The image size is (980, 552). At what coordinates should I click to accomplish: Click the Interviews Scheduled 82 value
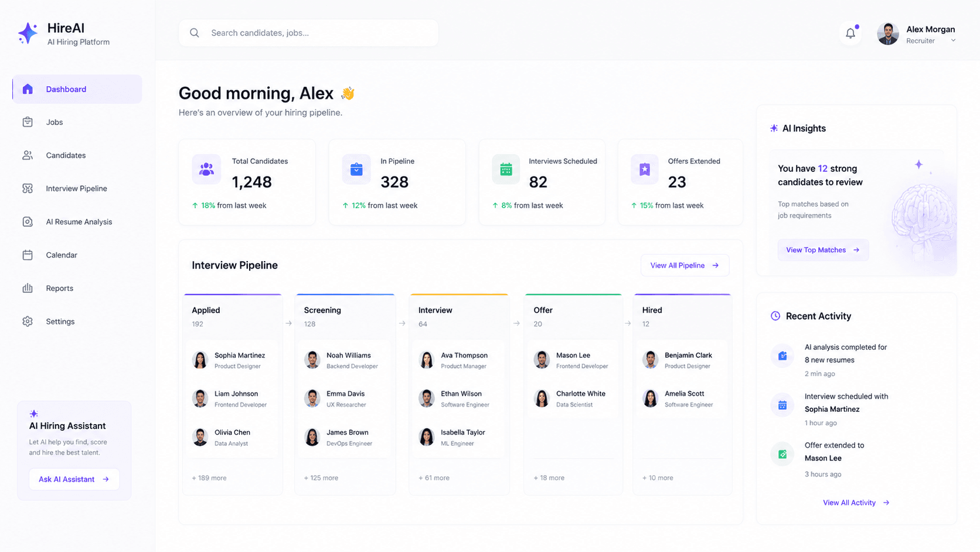pyautogui.click(x=538, y=182)
